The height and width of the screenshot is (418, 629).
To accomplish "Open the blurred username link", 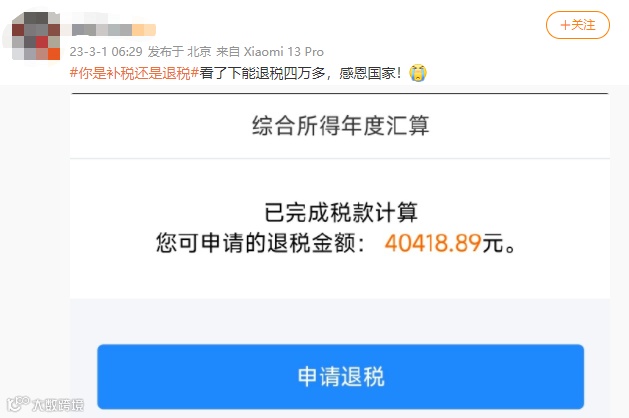I will click(114, 30).
